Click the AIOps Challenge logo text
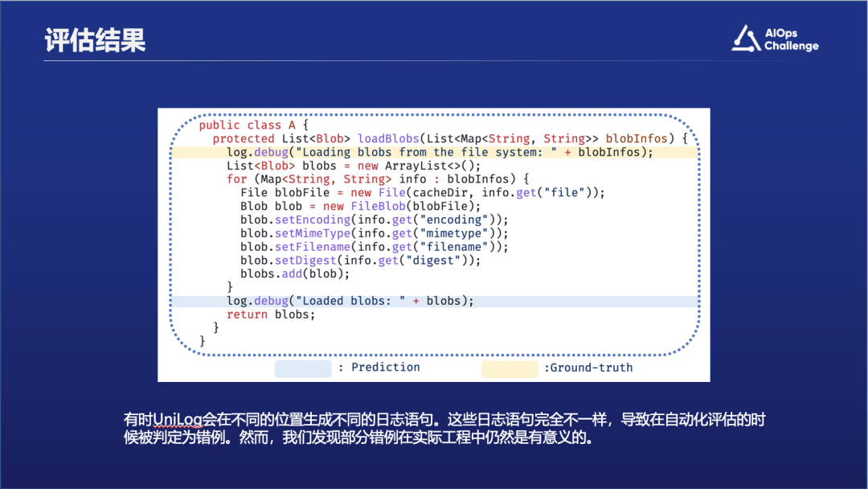 (791, 40)
